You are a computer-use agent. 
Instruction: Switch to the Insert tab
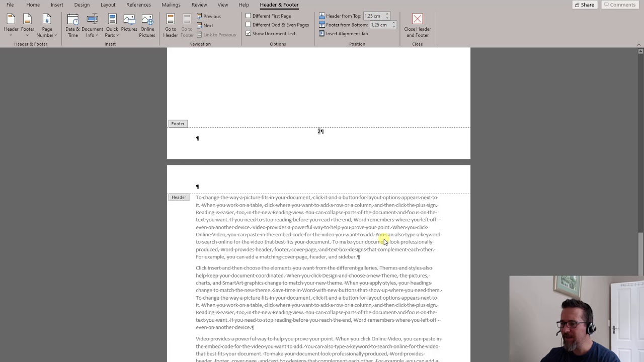(57, 5)
